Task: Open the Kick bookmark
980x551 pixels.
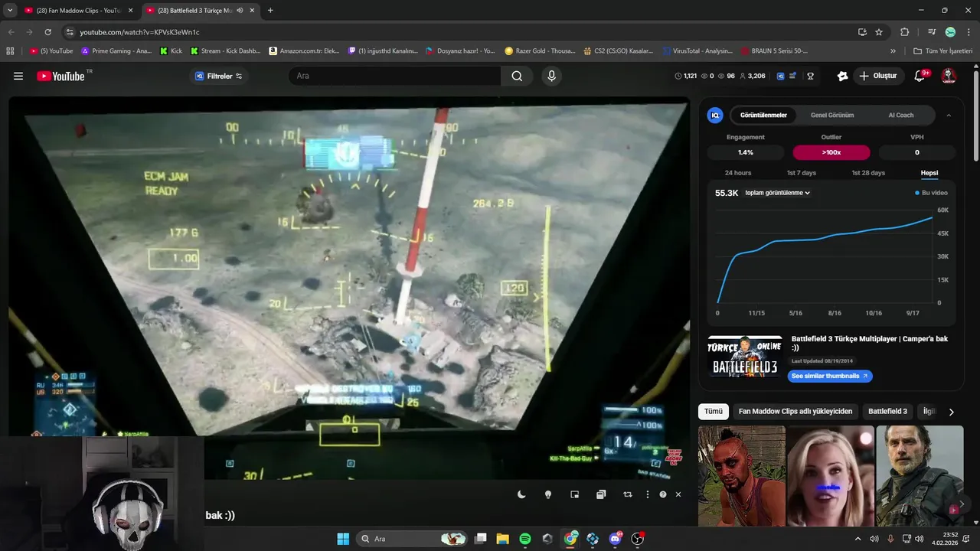Action: (171, 51)
